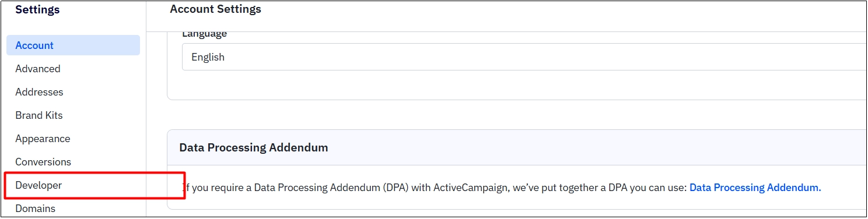Select Account in the Settings sidebar

point(73,45)
